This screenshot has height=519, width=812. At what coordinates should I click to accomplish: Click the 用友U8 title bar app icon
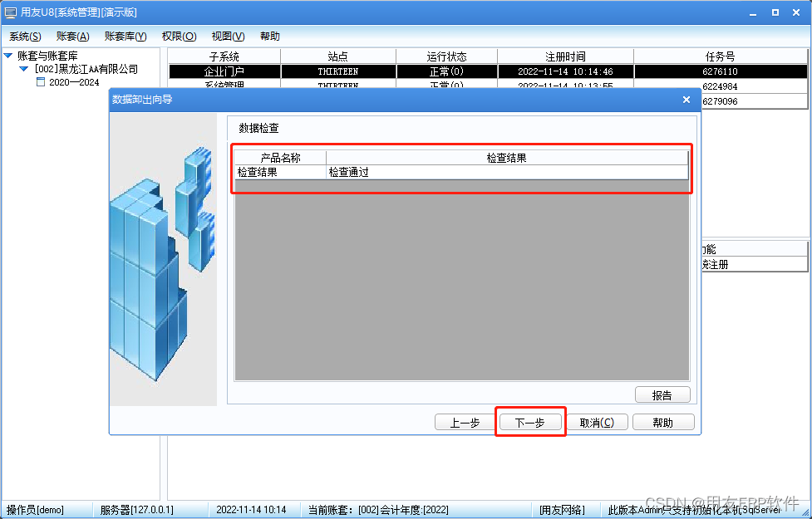pyautogui.click(x=10, y=12)
